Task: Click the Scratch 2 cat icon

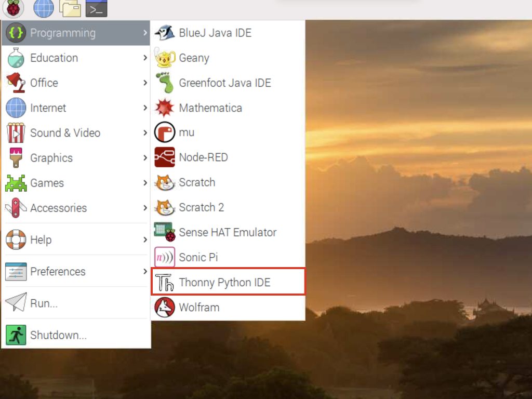Action: point(165,207)
